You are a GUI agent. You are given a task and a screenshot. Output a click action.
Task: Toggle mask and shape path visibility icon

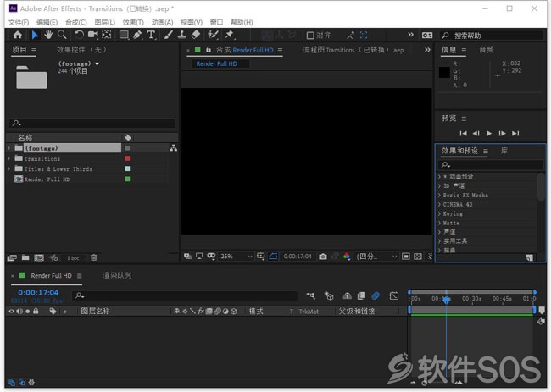point(274,257)
